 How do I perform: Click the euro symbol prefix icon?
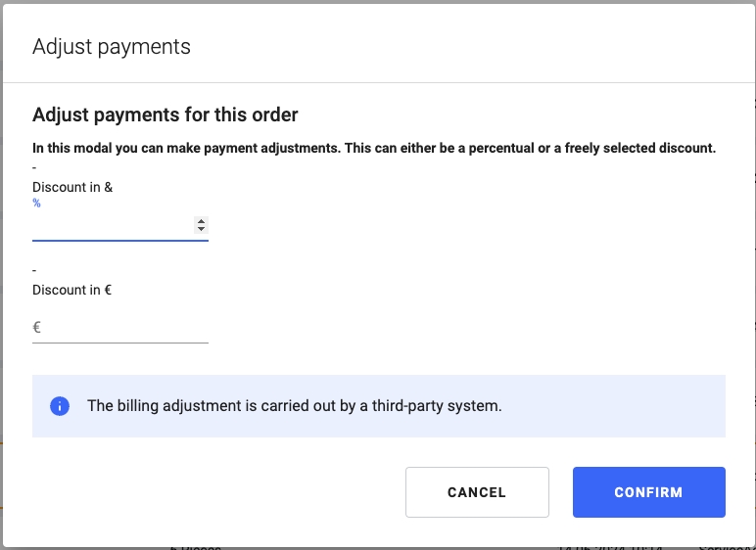tap(37, 328)
